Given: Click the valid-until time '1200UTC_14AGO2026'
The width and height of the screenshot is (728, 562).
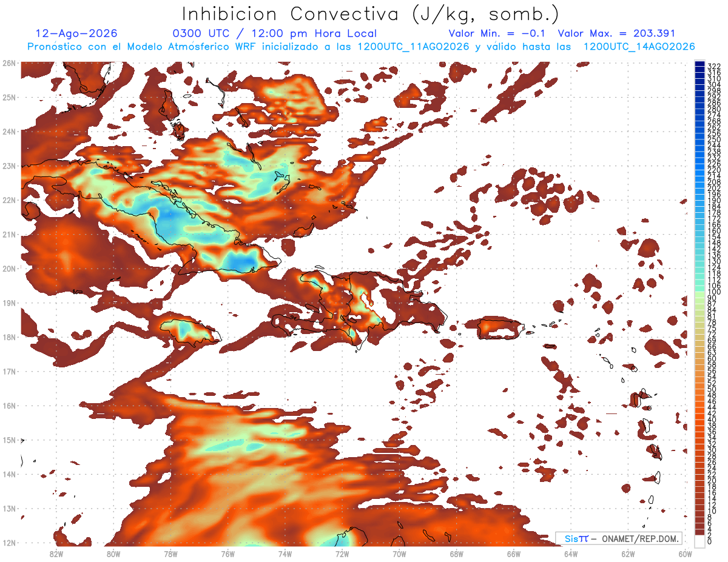Looking at the screenshot, I should tap(639, 47).
